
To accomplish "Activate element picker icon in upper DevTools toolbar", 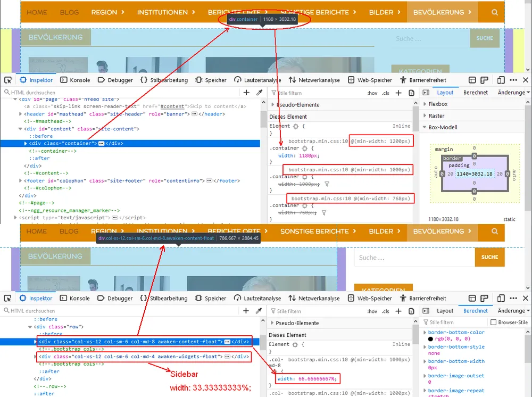I will pos(8,80).
